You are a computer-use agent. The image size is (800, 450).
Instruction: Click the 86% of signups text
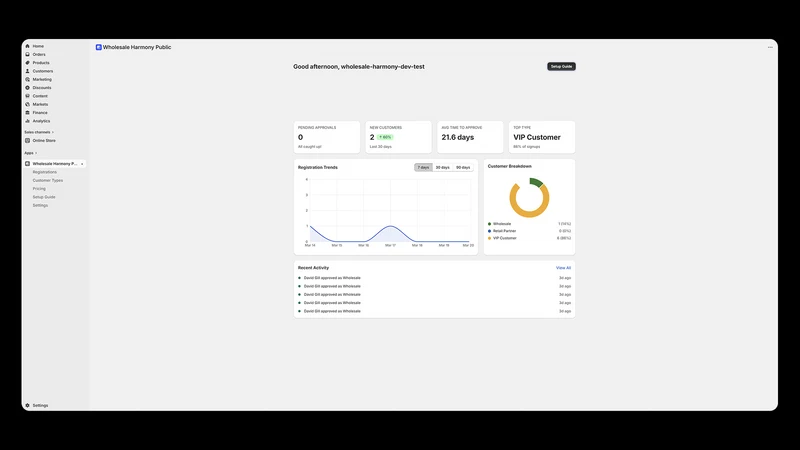(x=527, y=147)
